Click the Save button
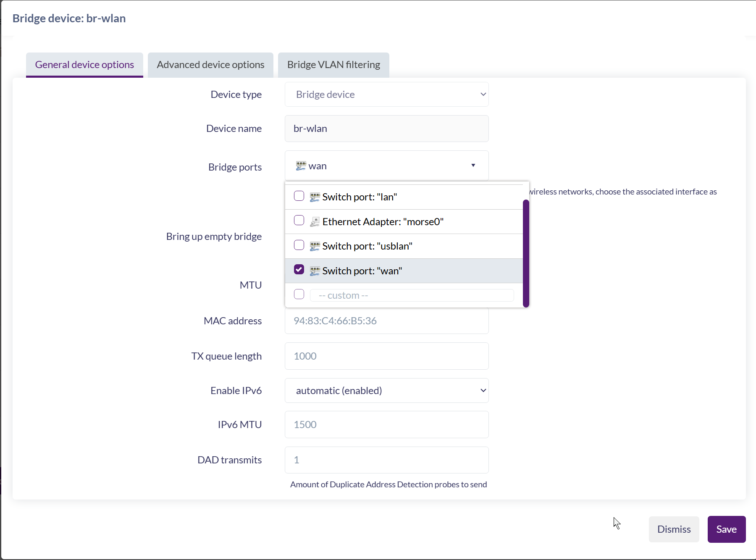Screen dimensions: 756x560 click(726, 529)
